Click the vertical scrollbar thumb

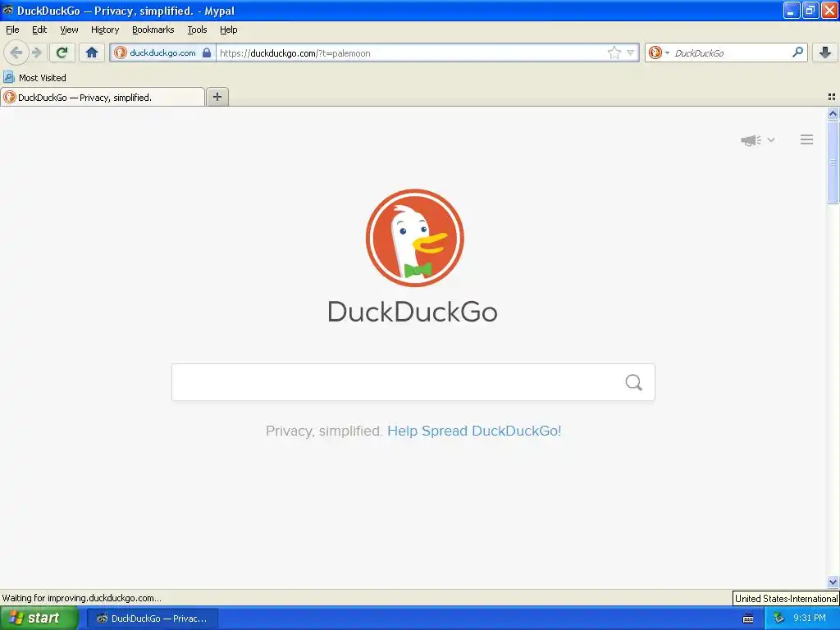pyautogui.click(x=833, y=162)
